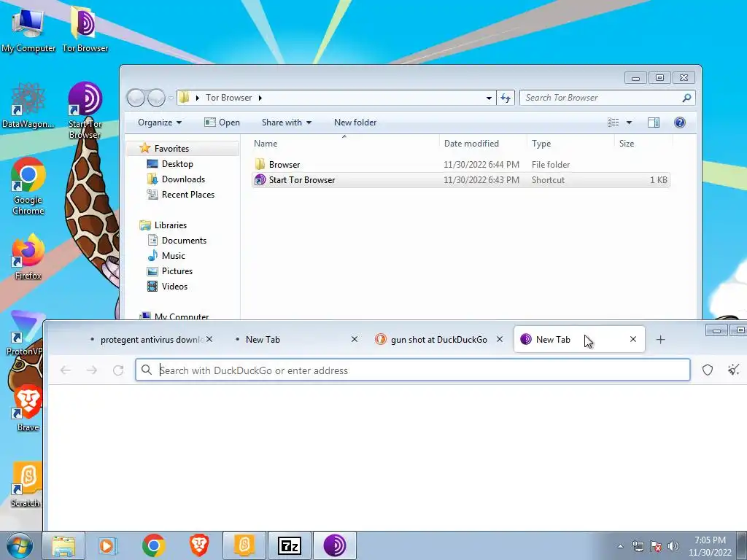Viewport: 747px width, 560px height.
Task: Launch Chrome from the taskbar
Action: pos(153,545)
